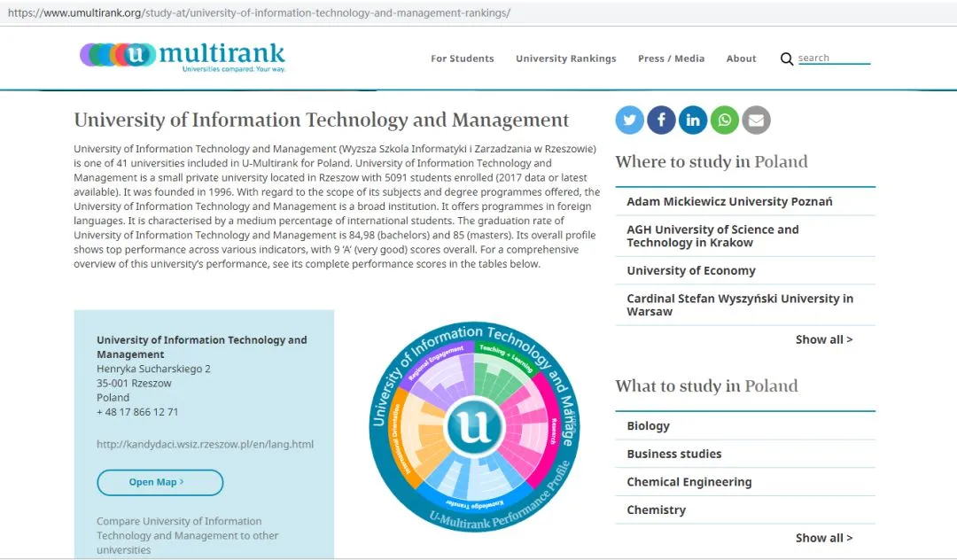Click the U-Multirank logo

(183, 57)
